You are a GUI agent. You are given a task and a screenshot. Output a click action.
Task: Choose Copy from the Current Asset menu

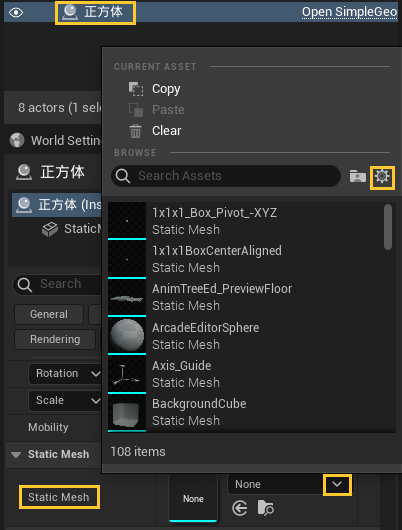click(166, 89)
